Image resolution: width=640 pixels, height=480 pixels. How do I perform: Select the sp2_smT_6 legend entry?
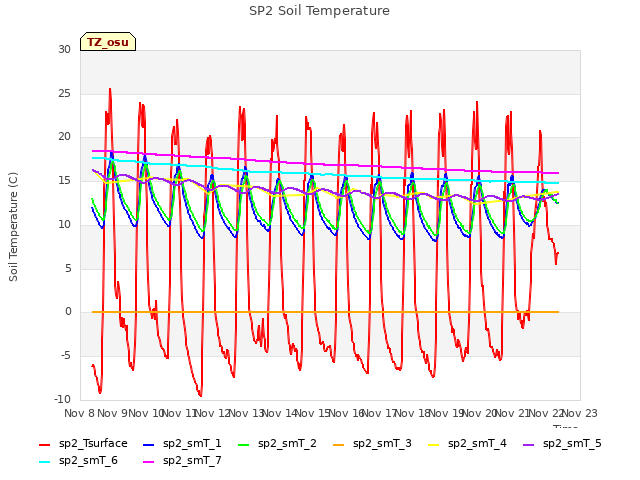coord(78,461)
